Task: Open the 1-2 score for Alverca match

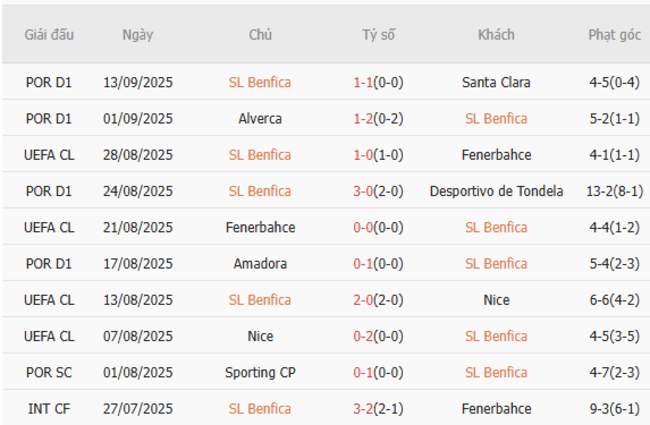Action: (x=363, y=119)
